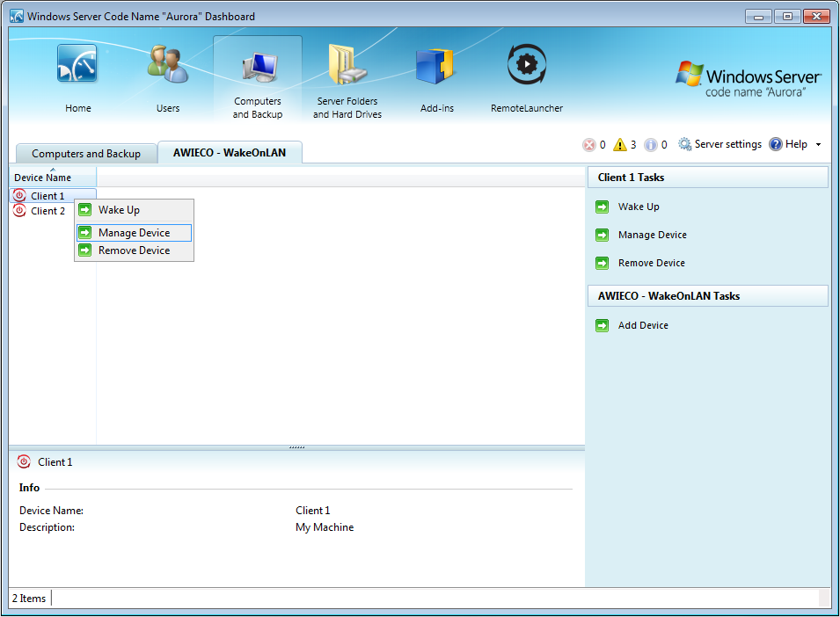Click the yellow warning alerts icon
This screenshot has height=617, width=840.
[x=620, y=144]
